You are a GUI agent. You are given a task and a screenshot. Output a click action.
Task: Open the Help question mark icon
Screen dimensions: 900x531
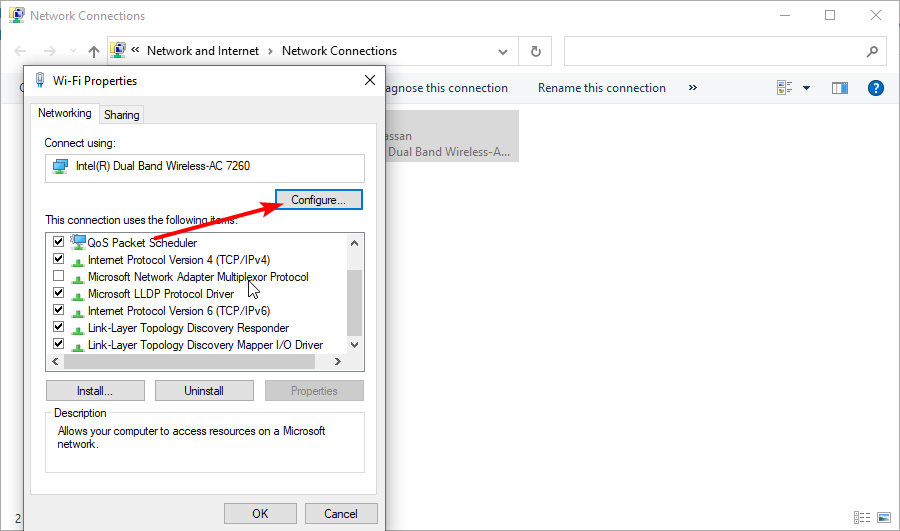coord(876,88)
